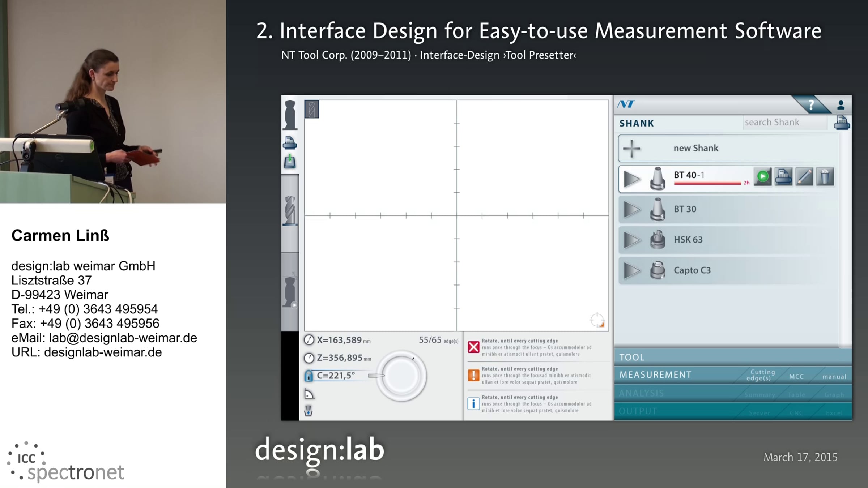Toggle the lock icon on C=221,5°
This screenshot has height=488, width=868.
click(x=309, y=376)
